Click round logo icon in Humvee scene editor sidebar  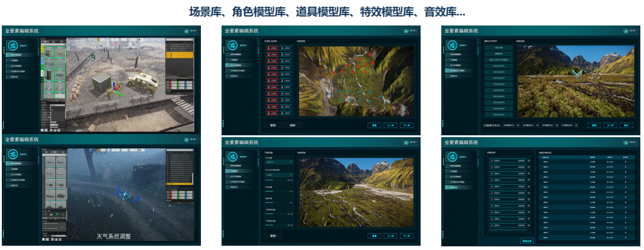tap(13, 46)
